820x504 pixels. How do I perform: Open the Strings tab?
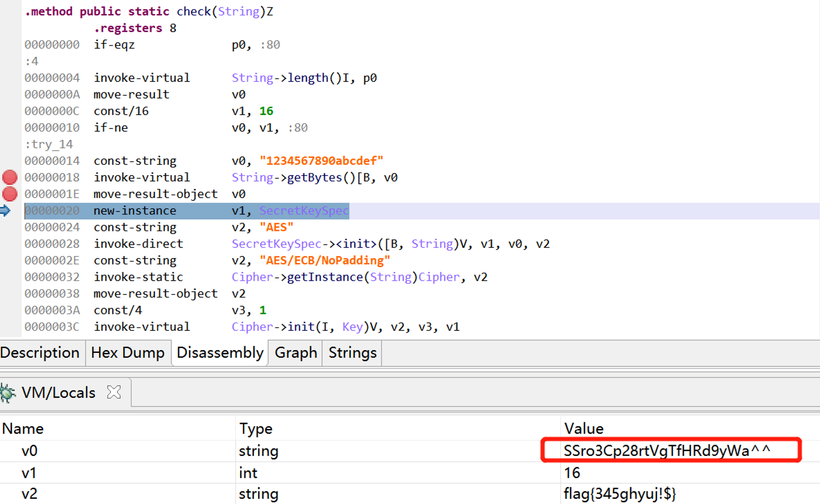coord(352,353)
